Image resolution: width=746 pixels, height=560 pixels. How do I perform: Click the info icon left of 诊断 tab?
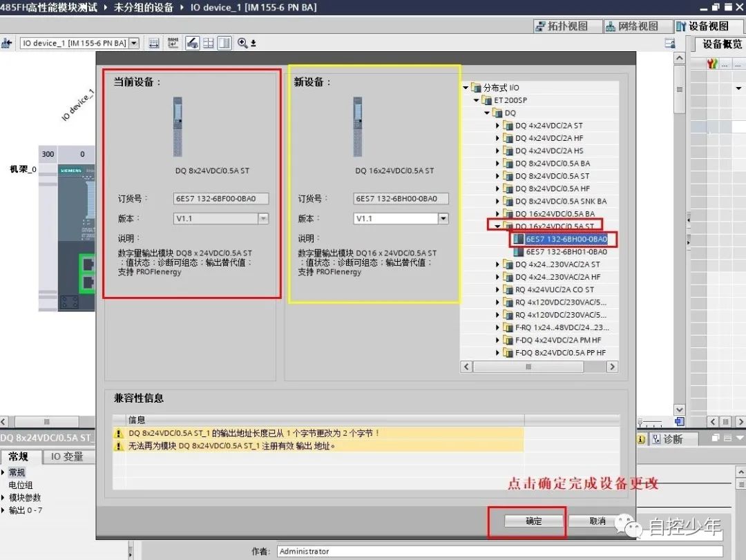(x=641, y=439)
